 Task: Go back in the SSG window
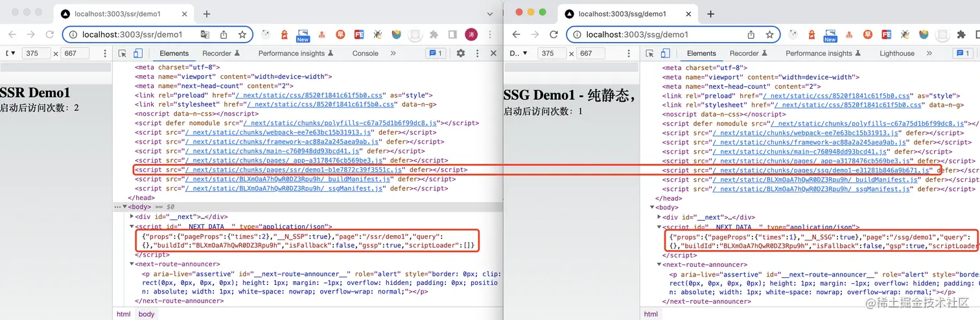coord(517,34)
